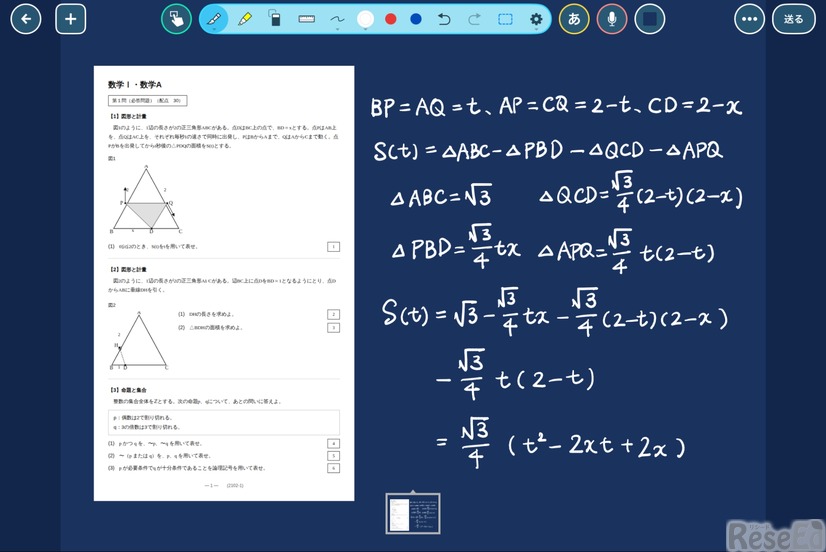This screenshot has height=552, width=826.
Task: Click the 数学Ⅰ・数学A worksheet title
Action: (135, 85)
